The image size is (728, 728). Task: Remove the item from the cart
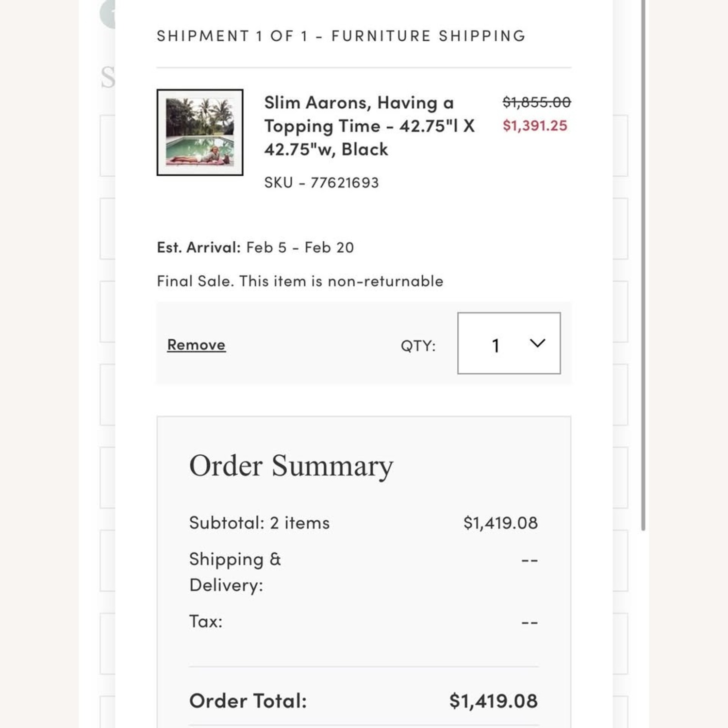[x=196, y=345]
